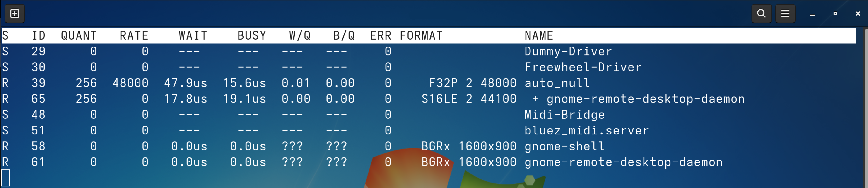Click node ID 58
Screen dimensions: 868x188
(x=39, y=146)
